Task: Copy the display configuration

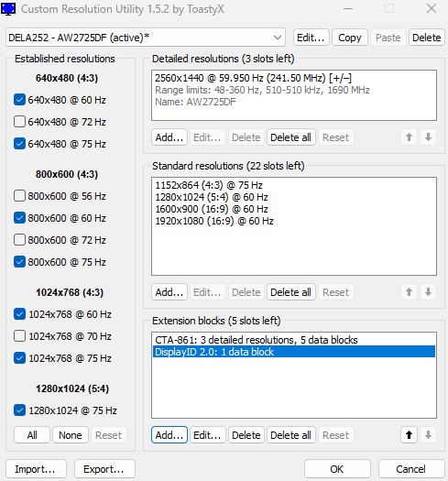Action: point(349,38)
